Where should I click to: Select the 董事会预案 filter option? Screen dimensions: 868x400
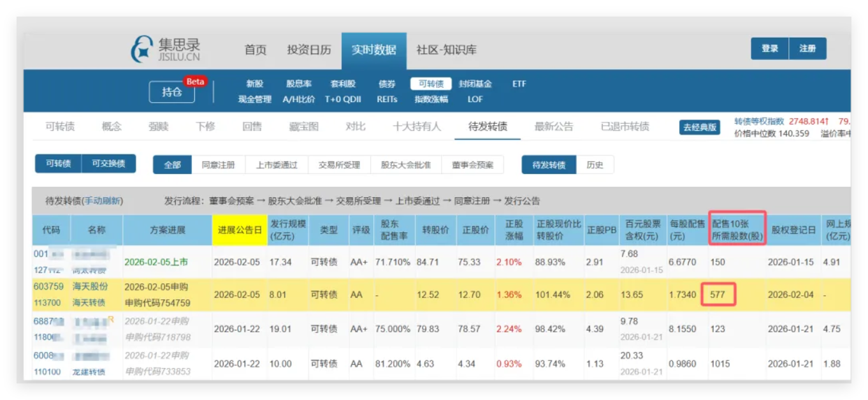472,165
